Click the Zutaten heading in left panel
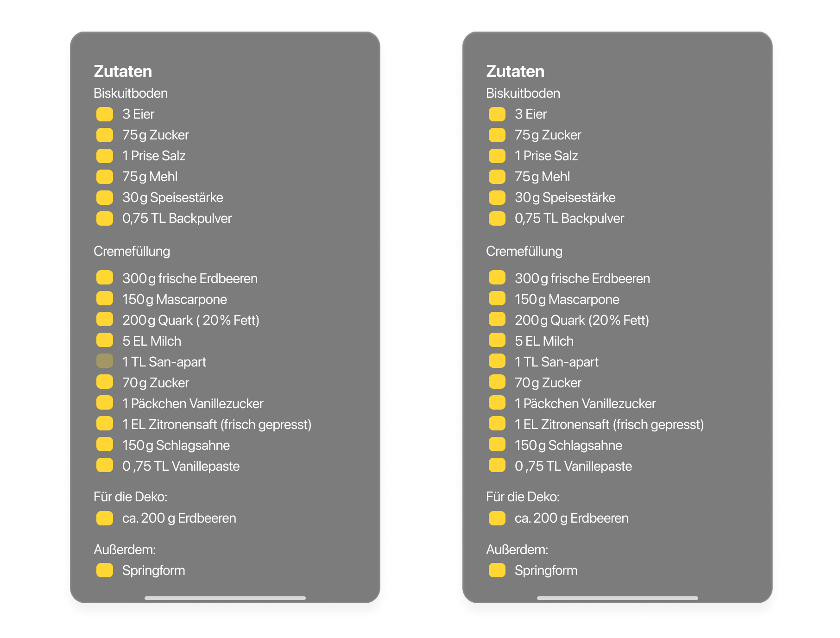 (123, 71)
